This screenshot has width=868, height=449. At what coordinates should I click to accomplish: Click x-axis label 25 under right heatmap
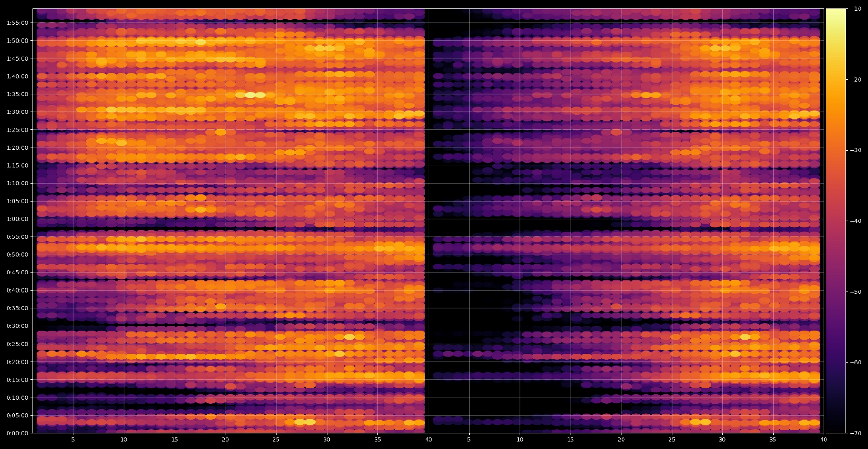point(672,440)
